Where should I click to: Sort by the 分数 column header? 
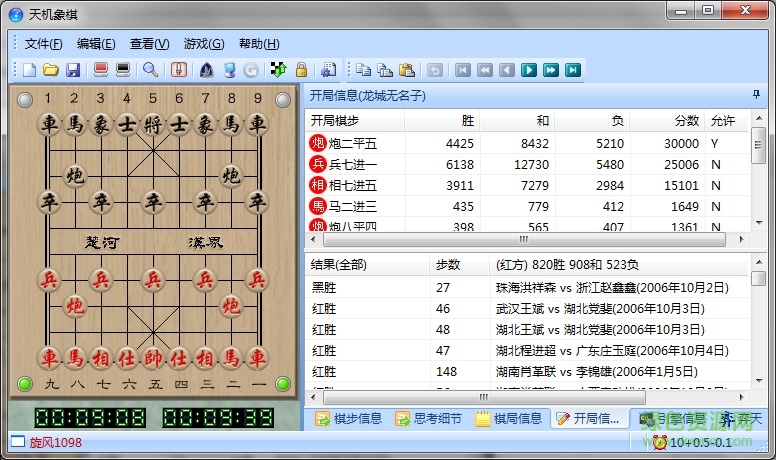pos(667,121)
